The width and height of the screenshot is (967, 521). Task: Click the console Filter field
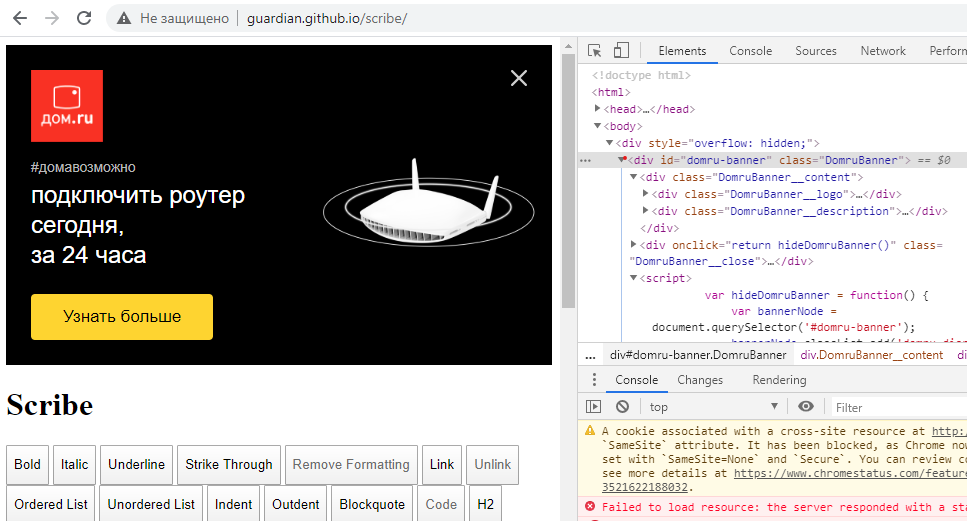click(x=899, y=407)
